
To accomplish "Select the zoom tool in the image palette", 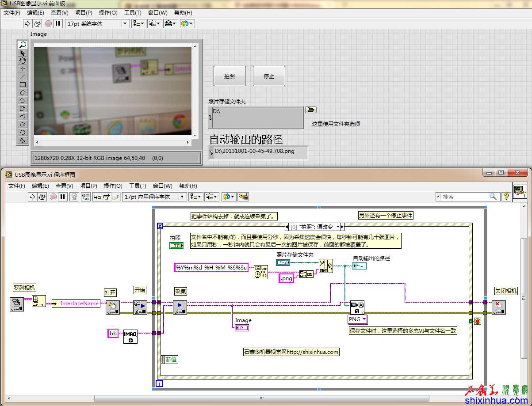I will (23, 45).
